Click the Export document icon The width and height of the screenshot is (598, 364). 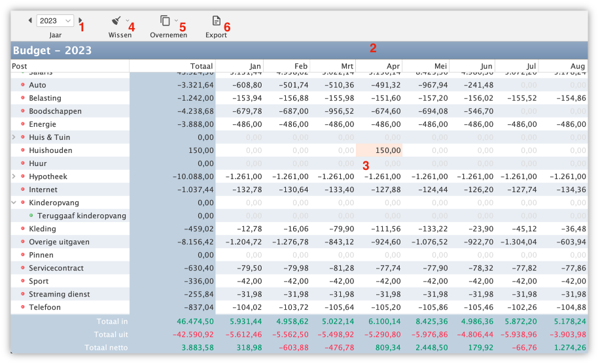tap(216, 21)
